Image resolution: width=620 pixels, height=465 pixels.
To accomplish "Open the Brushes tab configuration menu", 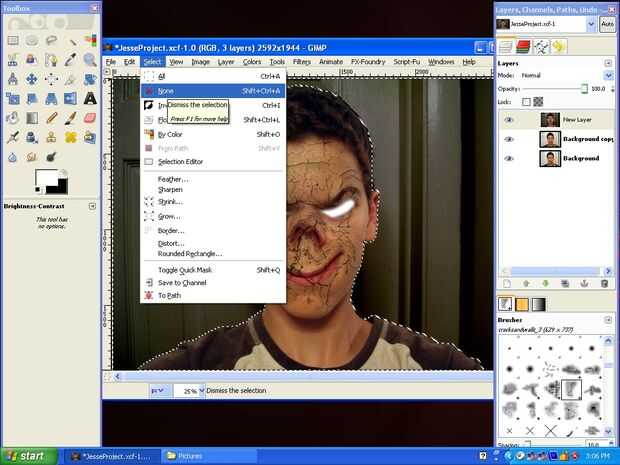I will point(608,319).
